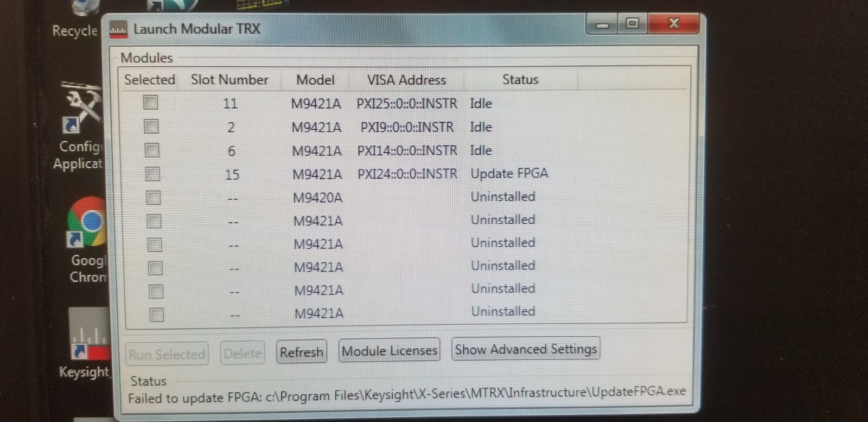Tick the M9420A Uninstalled row checkbox
The height and width of the screenshot is (422, 868).
(154, 197)
